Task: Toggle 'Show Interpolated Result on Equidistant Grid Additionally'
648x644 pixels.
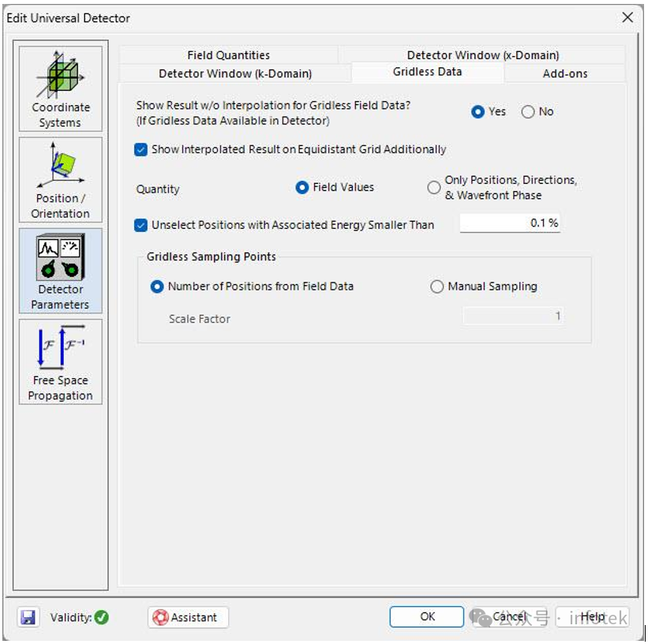Action: pyautogui.click(x=141, y=148)
